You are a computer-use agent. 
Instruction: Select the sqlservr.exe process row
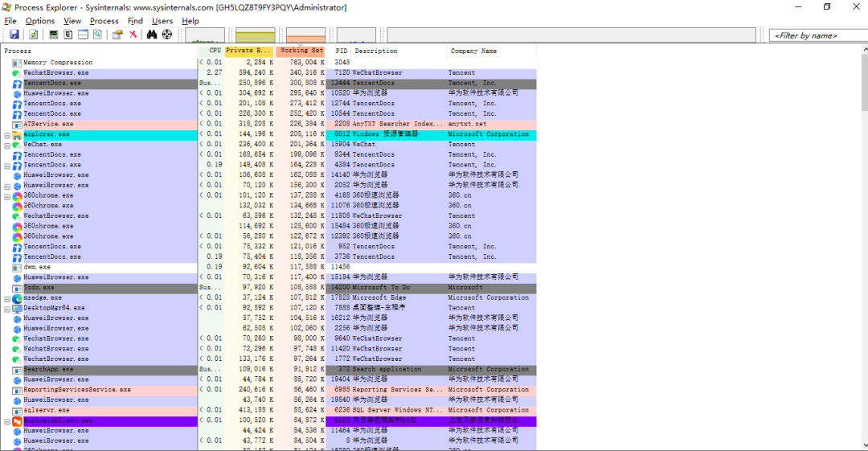pyautogui.click(x=268, y=411)
